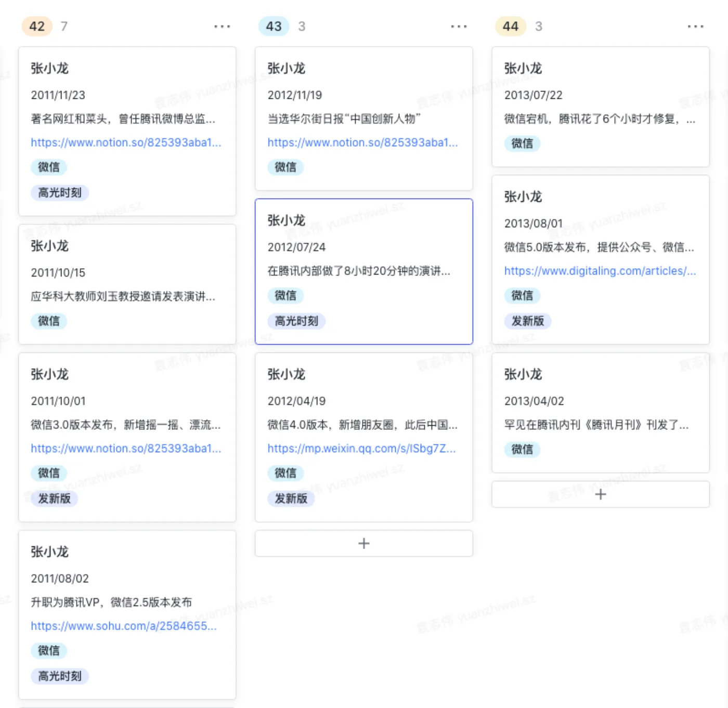
Task: Click the 微信 tag on the 2013/08/01 card
Action: (522, 296)
